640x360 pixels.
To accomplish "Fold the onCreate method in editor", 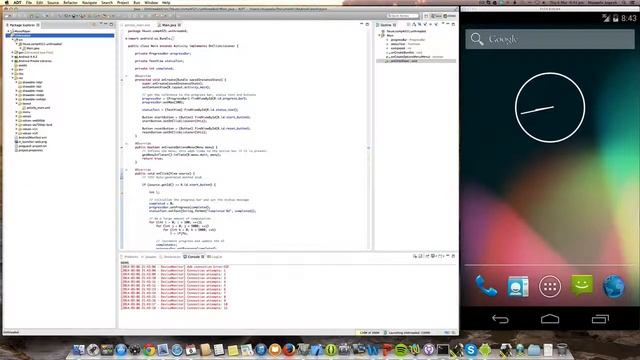I will (x=126, y=76).
